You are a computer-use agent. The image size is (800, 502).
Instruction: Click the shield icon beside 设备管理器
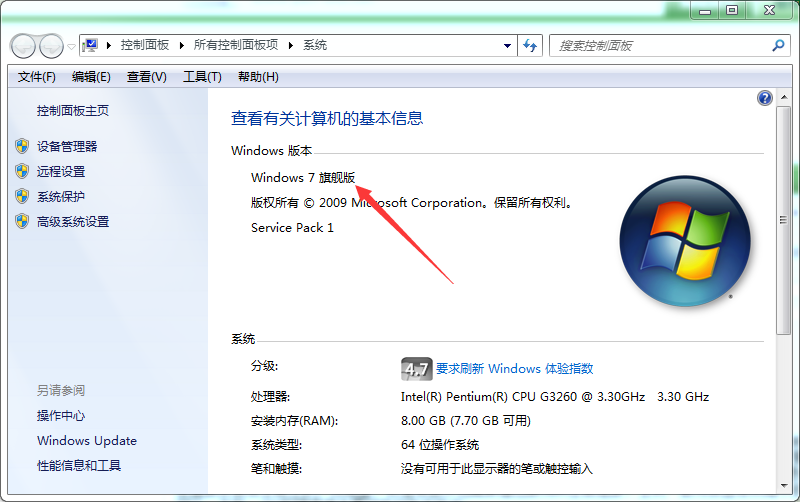click(x=22, y=146)
